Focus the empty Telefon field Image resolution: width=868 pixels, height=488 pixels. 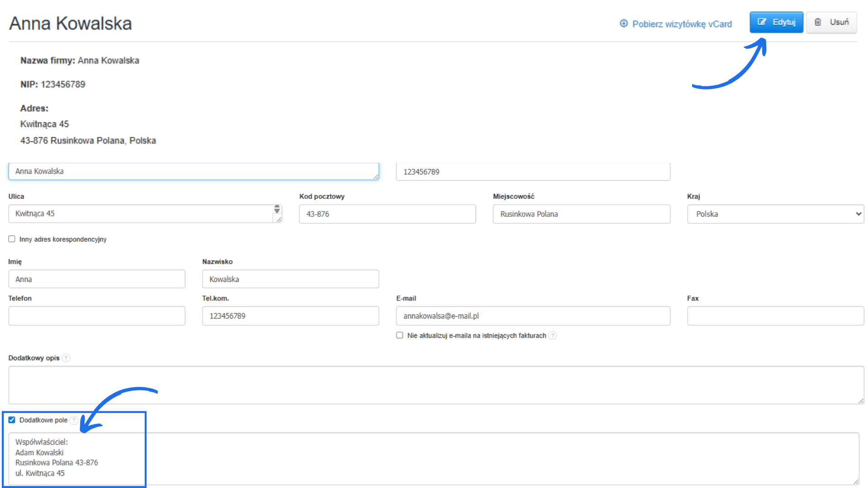click(96, 316)
